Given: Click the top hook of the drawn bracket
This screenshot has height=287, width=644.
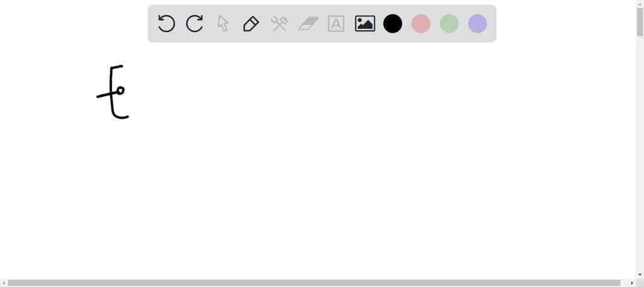Looking at the screenshot, I should 116,67.
